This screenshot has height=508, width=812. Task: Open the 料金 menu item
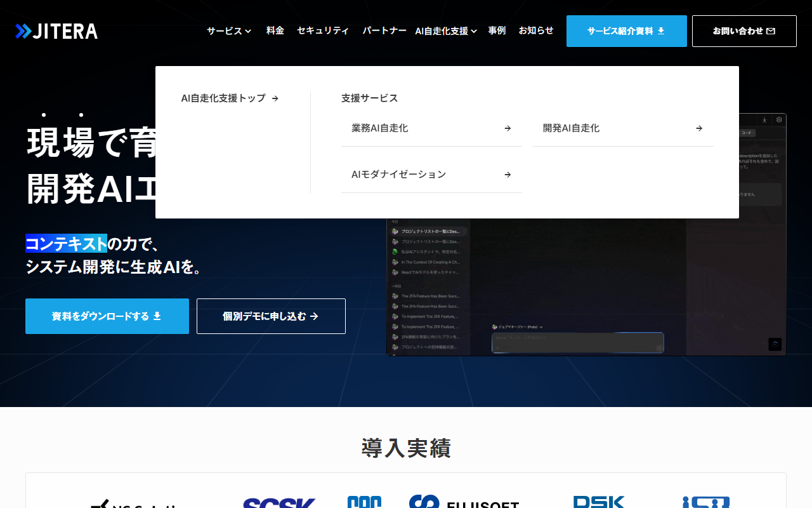tap(275, 30)
